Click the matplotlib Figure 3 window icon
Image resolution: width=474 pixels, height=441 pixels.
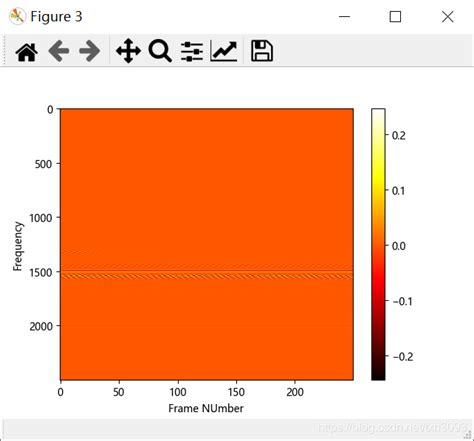17,16
